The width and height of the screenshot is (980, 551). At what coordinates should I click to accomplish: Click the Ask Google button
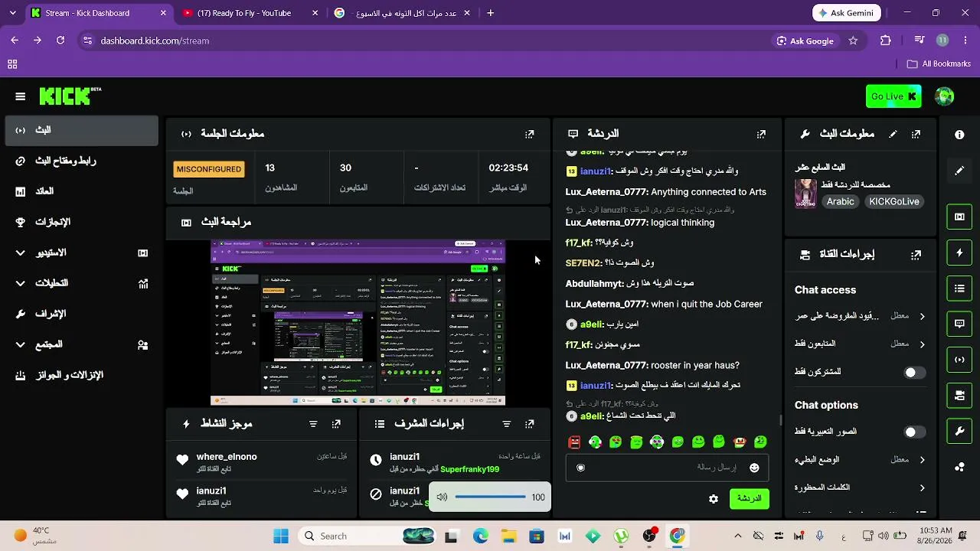tap(805, 41)
